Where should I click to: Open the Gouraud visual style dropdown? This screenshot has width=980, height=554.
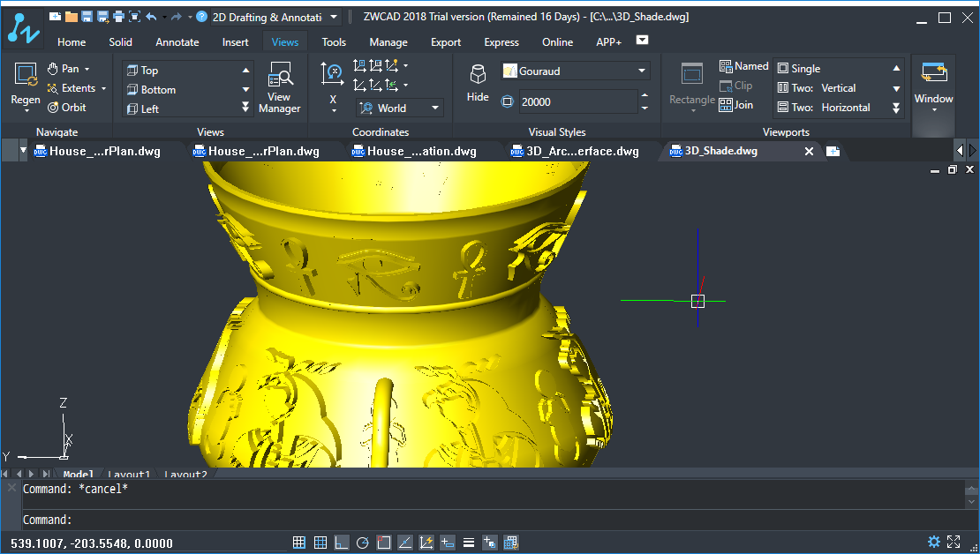(642, 71)
